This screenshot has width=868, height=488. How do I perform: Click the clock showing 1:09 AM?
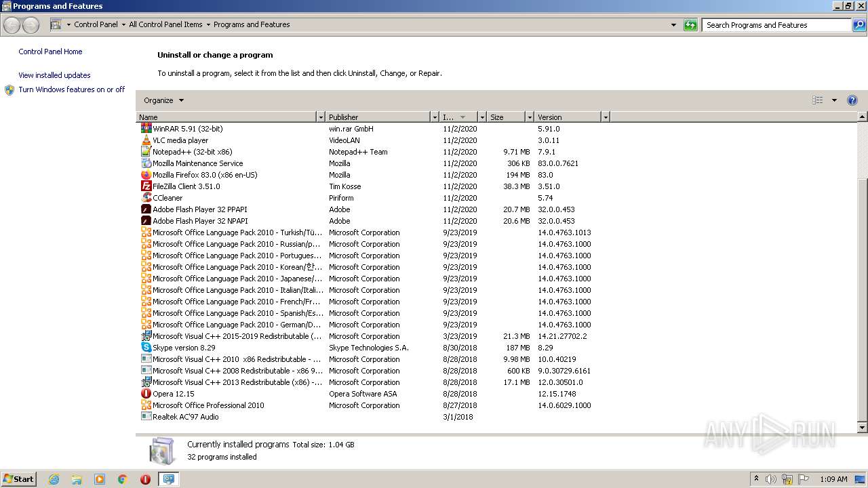click(833, 479)
